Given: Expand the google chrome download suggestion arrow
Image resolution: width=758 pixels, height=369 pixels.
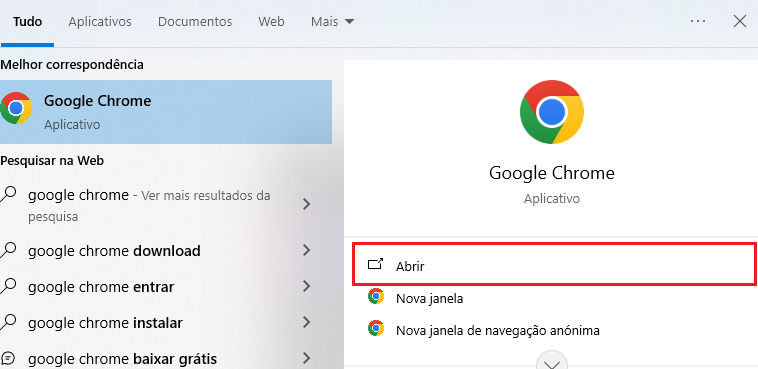Looking at the screenshot, I should pyautogui.click(x=306, y=251).
